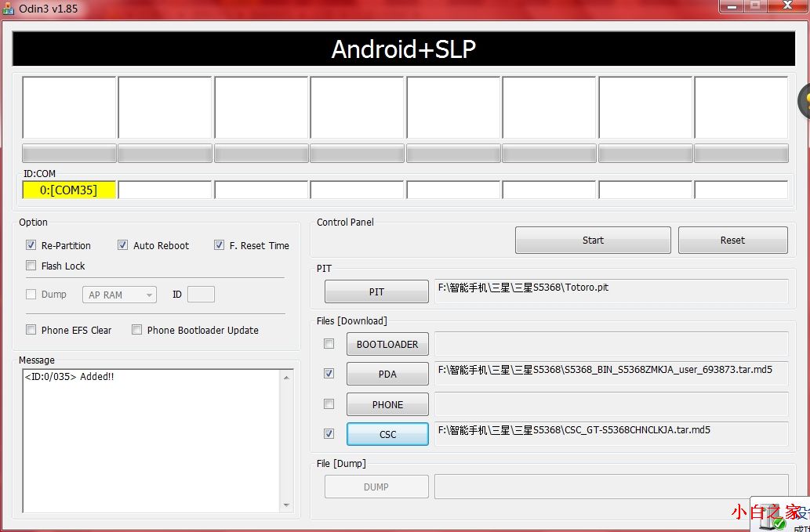Click the PDA tar.md5 file path field

tap(611, 374)
